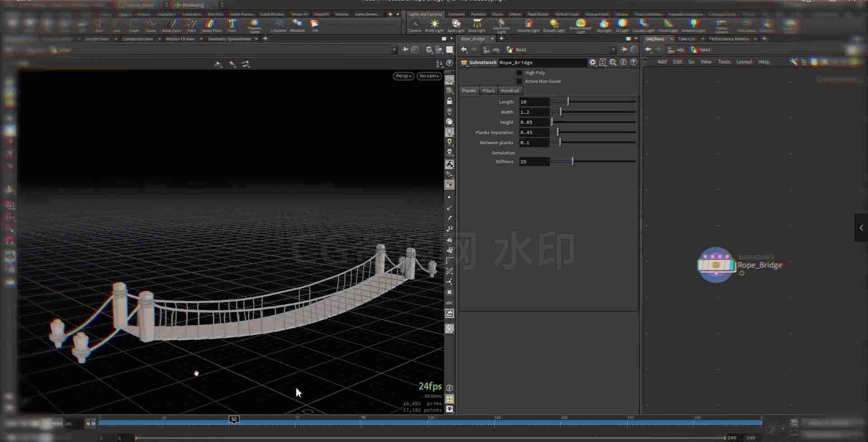Click the Stiffness slider
The width and height of the screenshot is (868, 442).
594,162
